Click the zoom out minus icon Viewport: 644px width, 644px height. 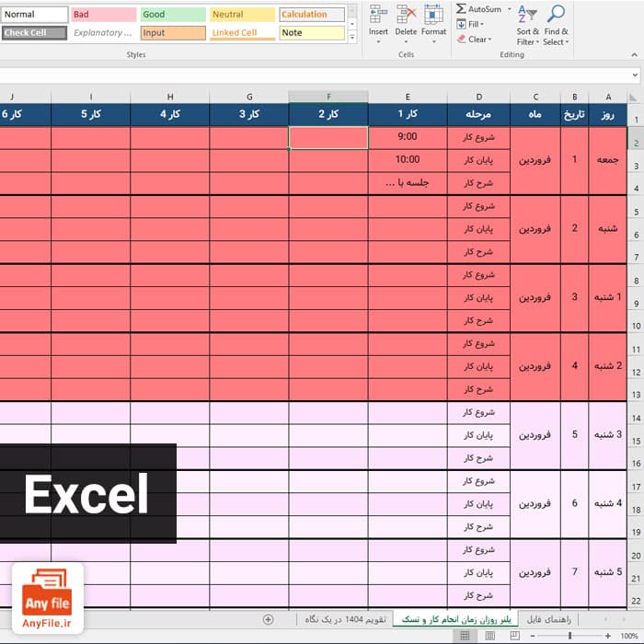[533, 637]
